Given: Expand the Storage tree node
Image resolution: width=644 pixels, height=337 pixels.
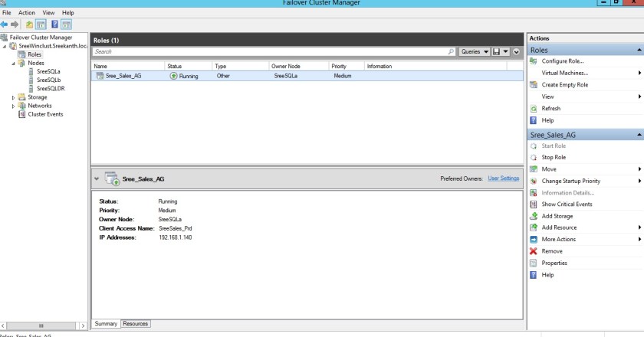Looking at the screenshot, I should 13,97.
